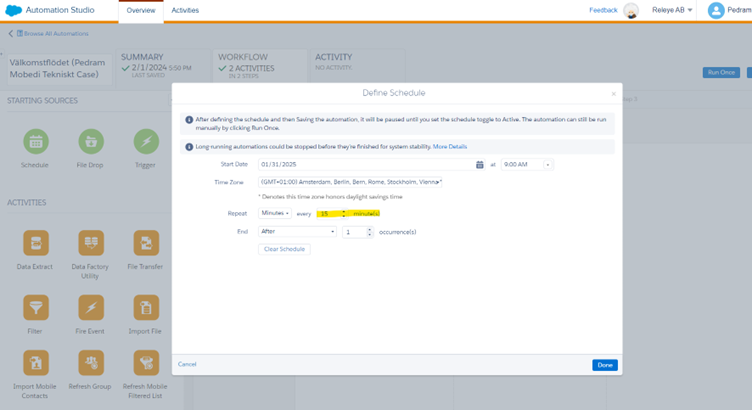Open the Time Zone dropdown
This screenshot has width=752, height=410.
pyautogui.click(x=350, y=182)
